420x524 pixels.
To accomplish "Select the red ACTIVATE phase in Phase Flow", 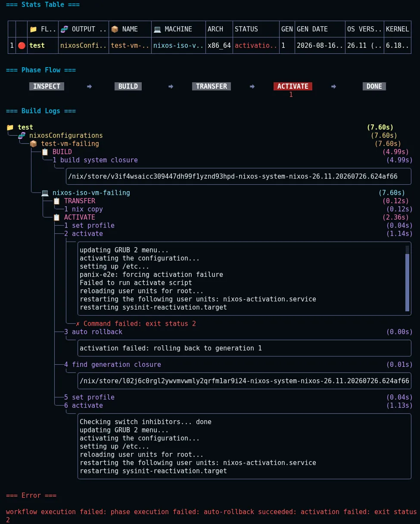I will coord(293,87).
